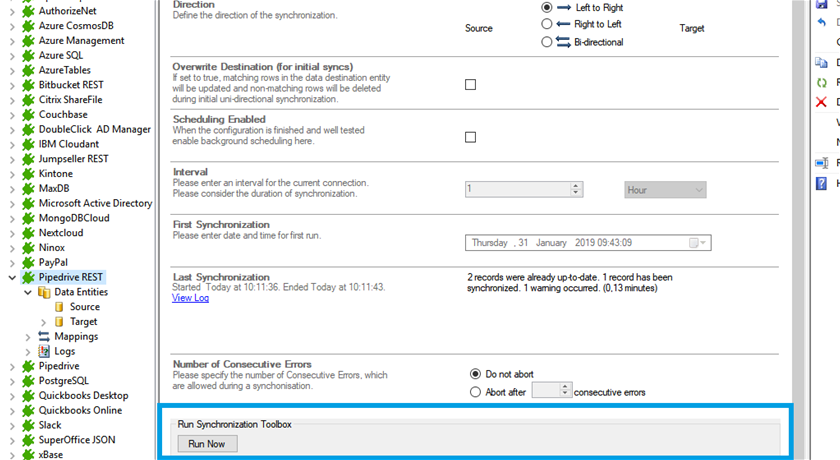Click the Mappings icon in tree
Screen dimensions: 840x460
point(43,337)
